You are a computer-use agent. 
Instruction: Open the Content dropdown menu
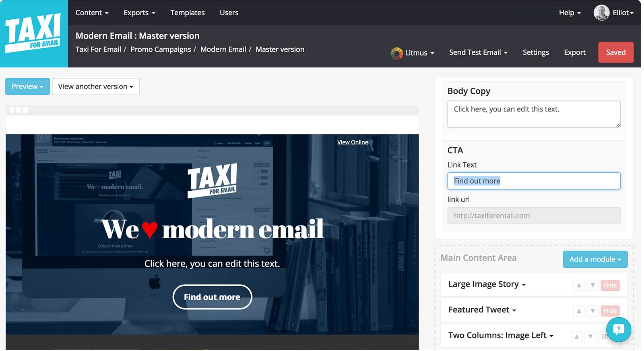(x=92, y=13)
